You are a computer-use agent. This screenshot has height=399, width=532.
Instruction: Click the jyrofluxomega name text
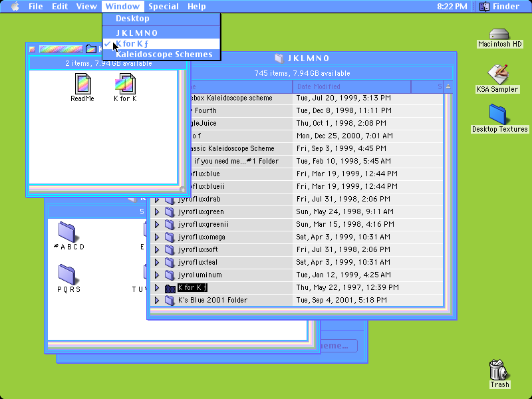click(201, 237)
